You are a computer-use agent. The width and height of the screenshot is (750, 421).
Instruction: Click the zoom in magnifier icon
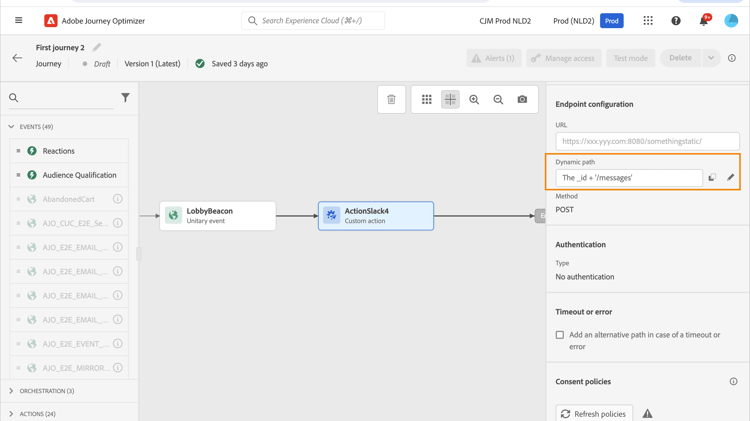(474, 100)
